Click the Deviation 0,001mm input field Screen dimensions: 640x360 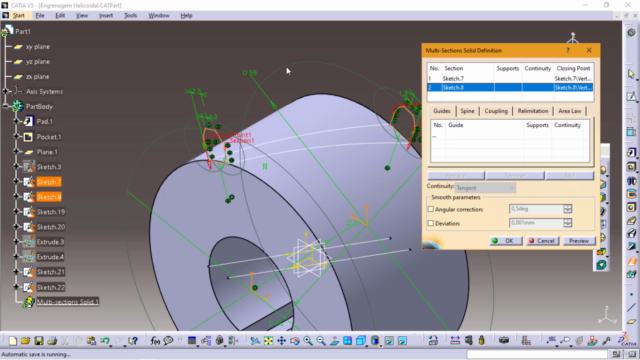coord(536,223)
